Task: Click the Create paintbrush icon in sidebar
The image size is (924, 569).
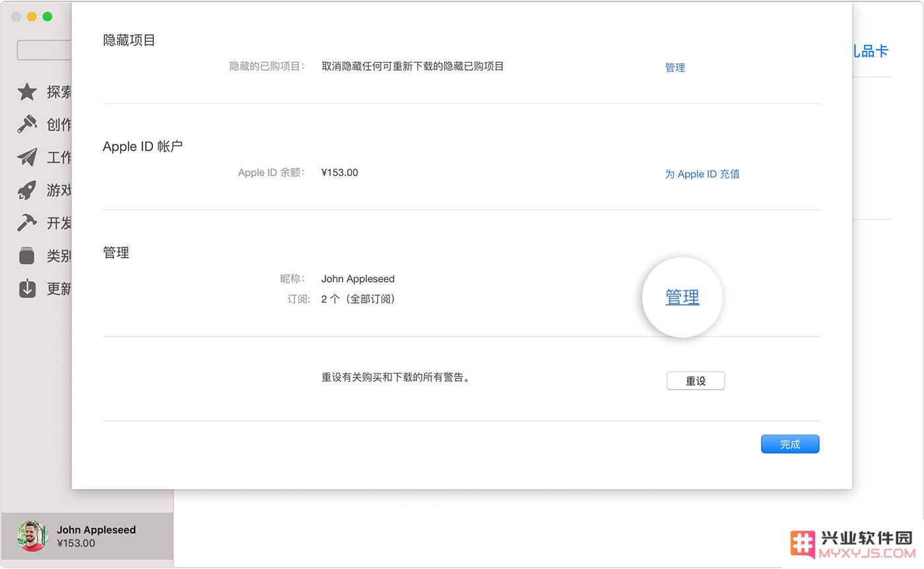Action: 27,124
